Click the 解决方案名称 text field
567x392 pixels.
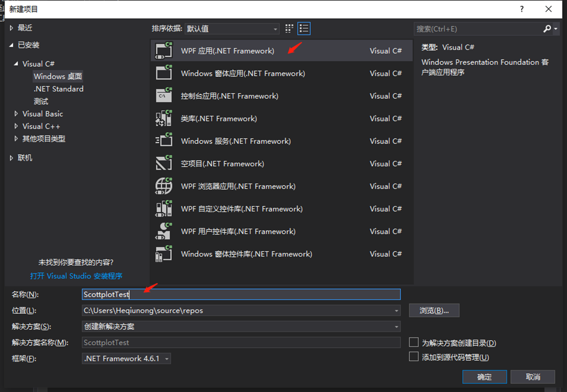pyautogui.click(x=241, y=342)
